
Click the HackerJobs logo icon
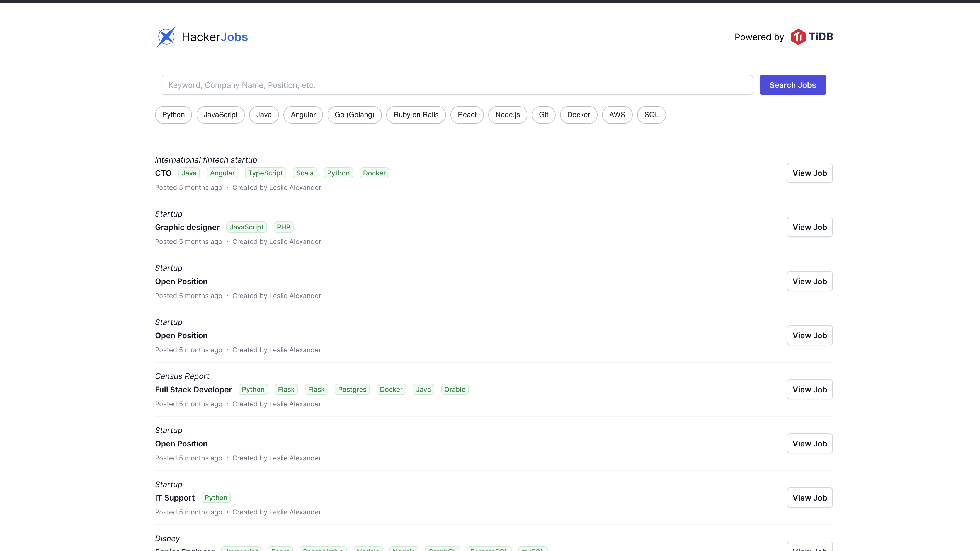coord(166,37)
